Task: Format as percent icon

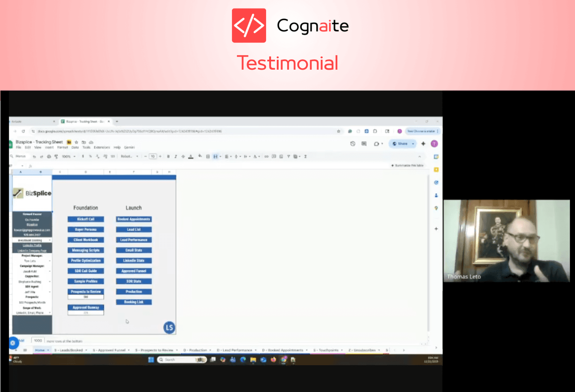Action: (90, 157)
